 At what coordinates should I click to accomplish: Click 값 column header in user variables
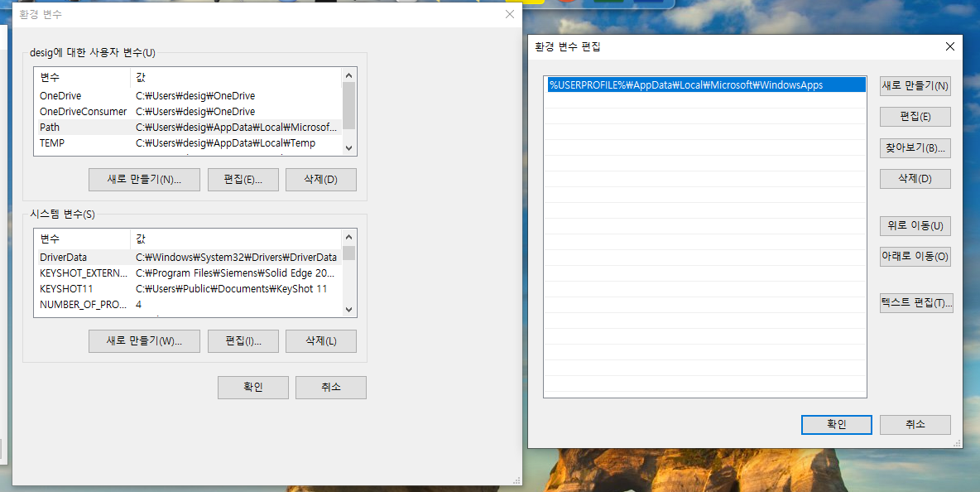click(236, 78)
